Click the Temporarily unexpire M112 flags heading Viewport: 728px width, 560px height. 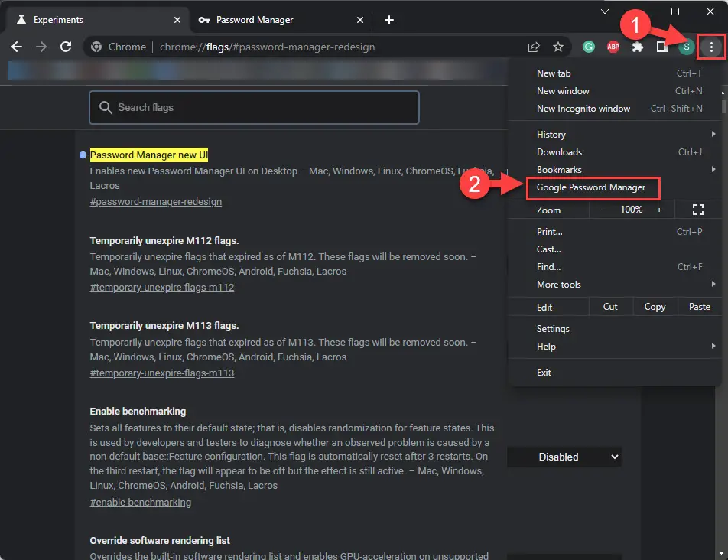tap(164, 241)
